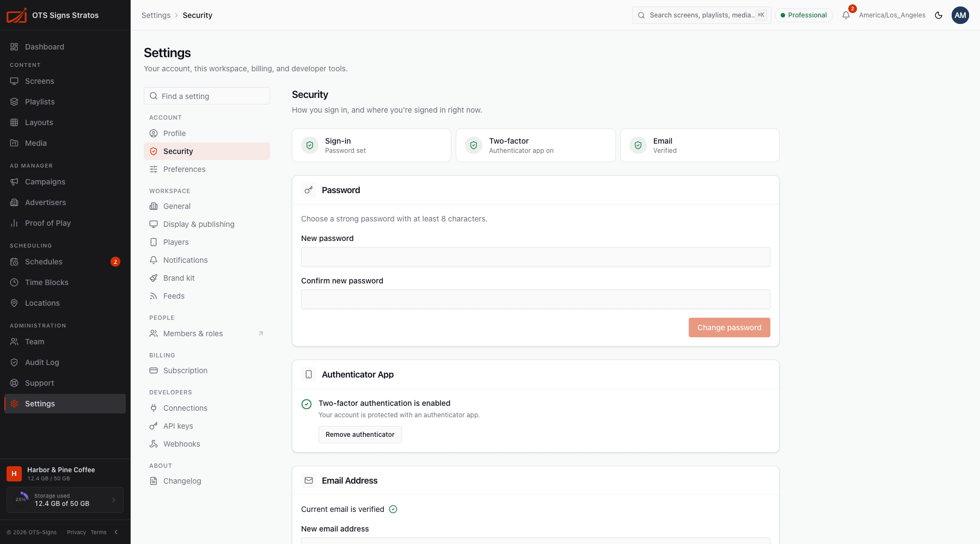Click the Terms link
This screenshot has width=980, height=544.
[99, 532]
